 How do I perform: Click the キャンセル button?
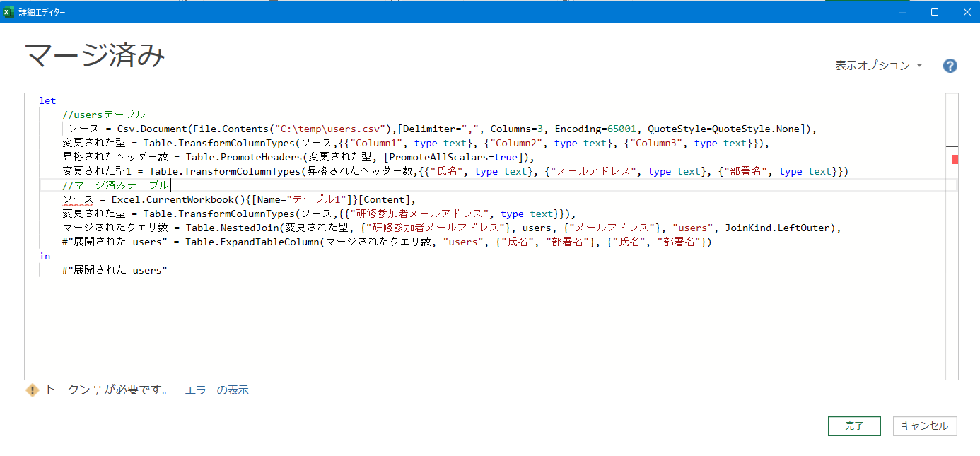tap(925, 426)
